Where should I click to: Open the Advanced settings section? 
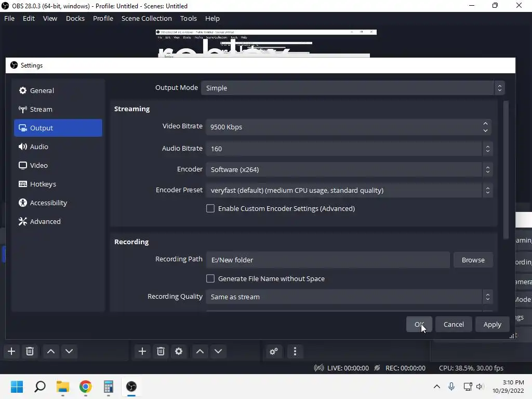58,221
